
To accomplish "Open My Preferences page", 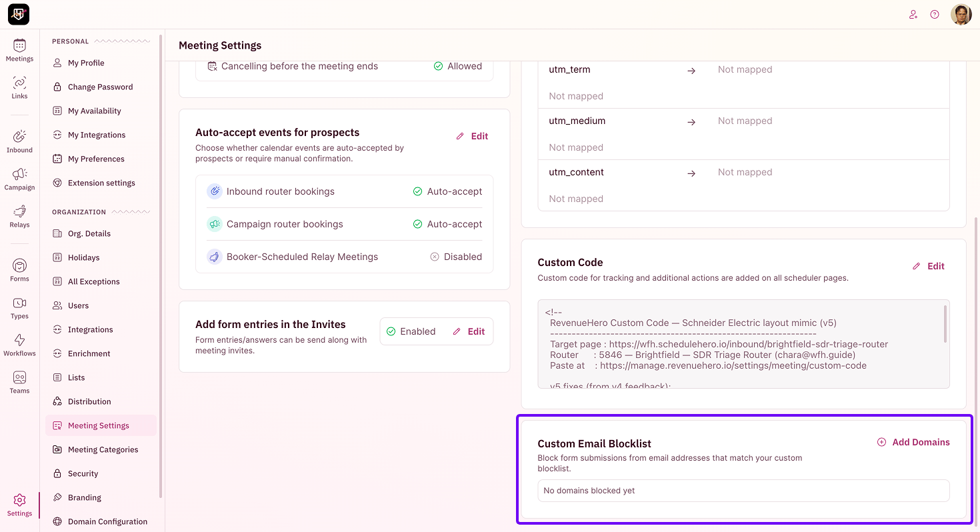I will pyautogui.click(x=101, y=159).
